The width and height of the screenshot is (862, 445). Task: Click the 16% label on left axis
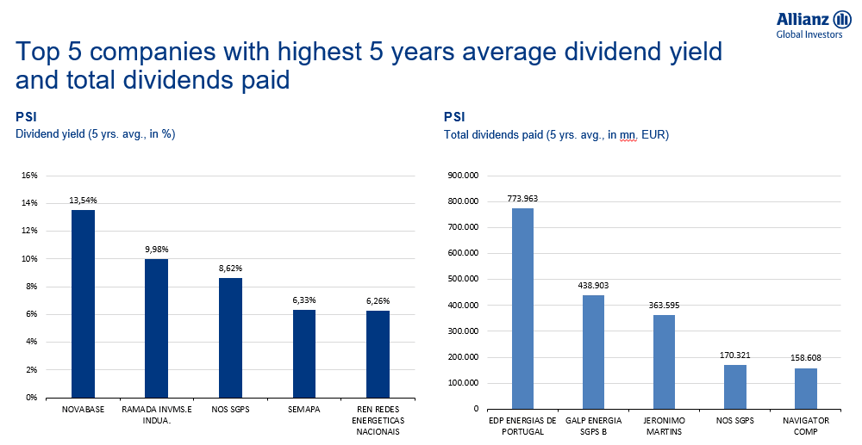click(x=30, y=175)
